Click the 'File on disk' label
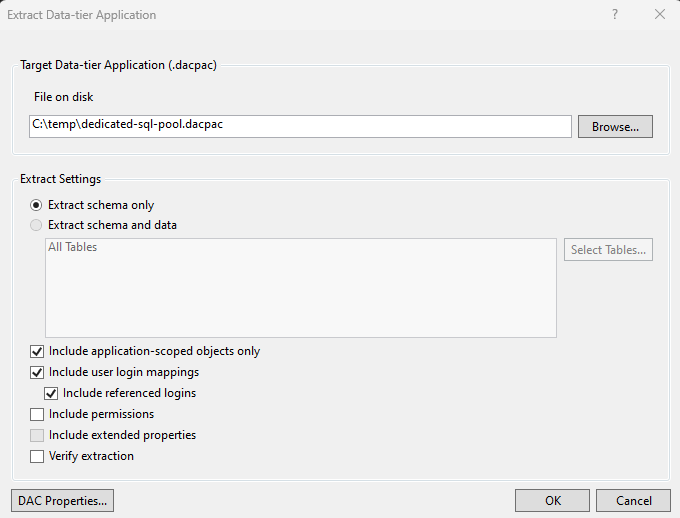The width and height of the screenshot is (680, 518). coord(63,97)
